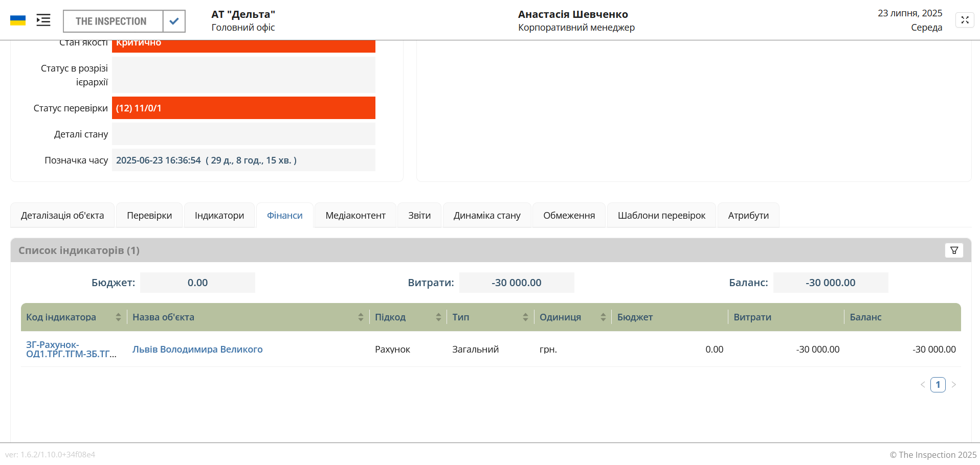The width and height of the screenshot is (980, 465).
Task: Click the Витрати value field
Action: pos(517,282)
